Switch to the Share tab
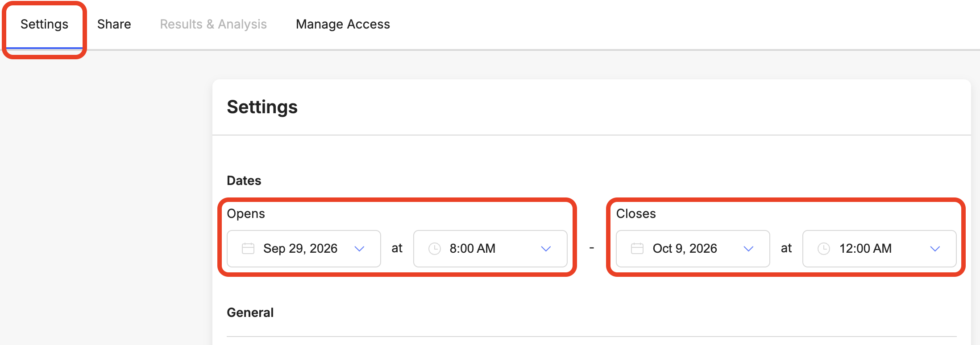Image resolution: width=980 pixels, height=345 pixels. click(x=114, y=24)
